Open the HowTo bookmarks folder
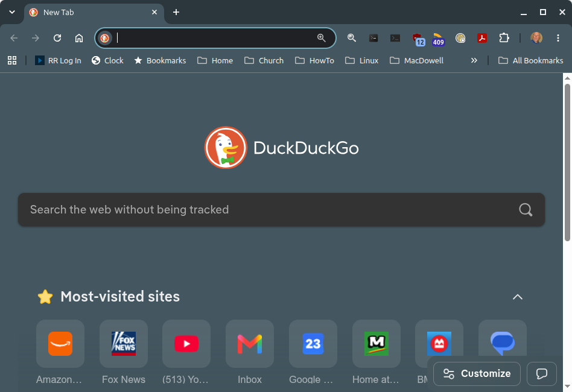This screenshot has width=572, height=392. tap(314, 60)
